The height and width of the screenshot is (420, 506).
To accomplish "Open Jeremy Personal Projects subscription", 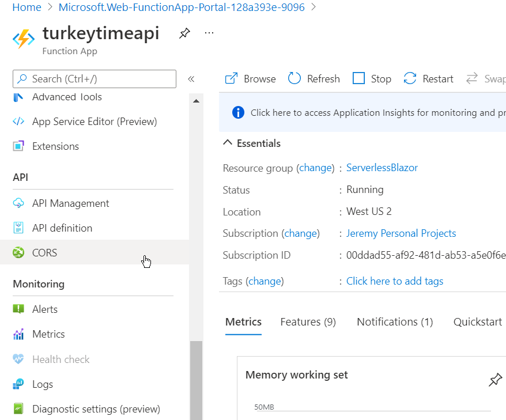I will 401,233.
